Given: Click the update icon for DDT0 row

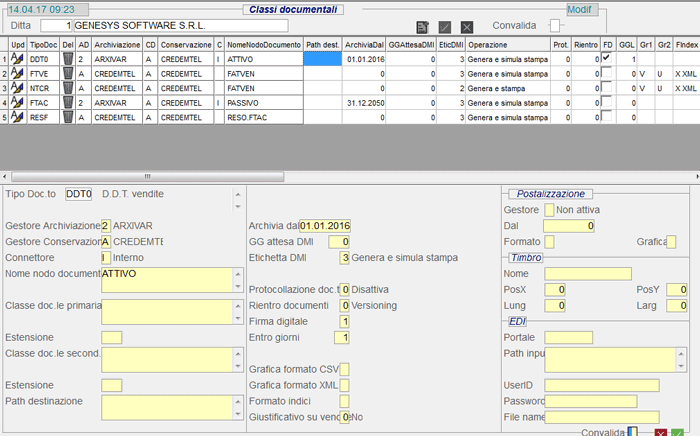Looking at the screenshot, I should tap(17, 59).
